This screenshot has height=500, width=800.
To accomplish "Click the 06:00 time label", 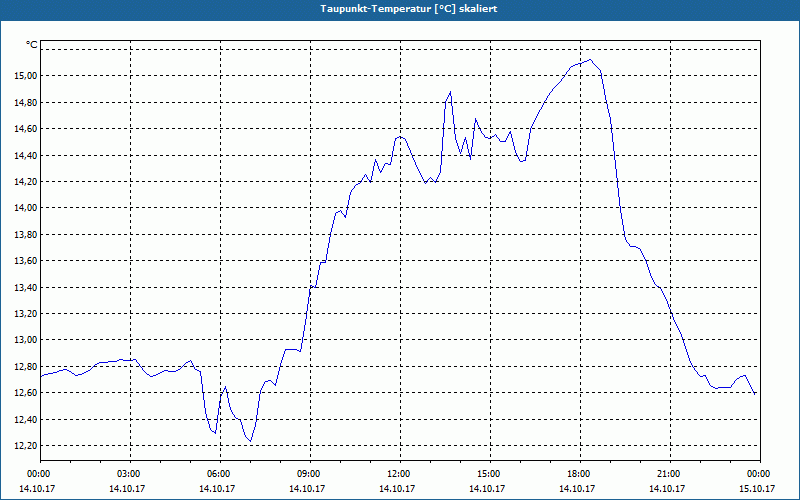I will point(220,474).
